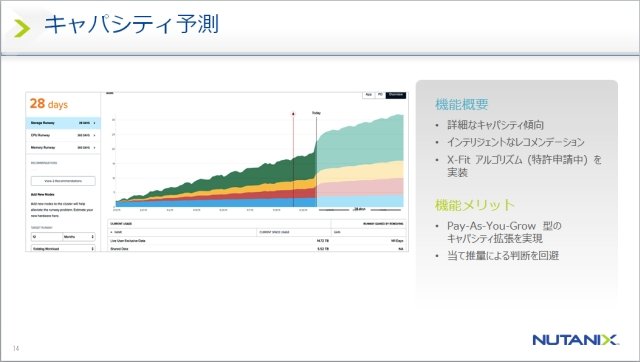Select the App tab above chart

[369, 95]
